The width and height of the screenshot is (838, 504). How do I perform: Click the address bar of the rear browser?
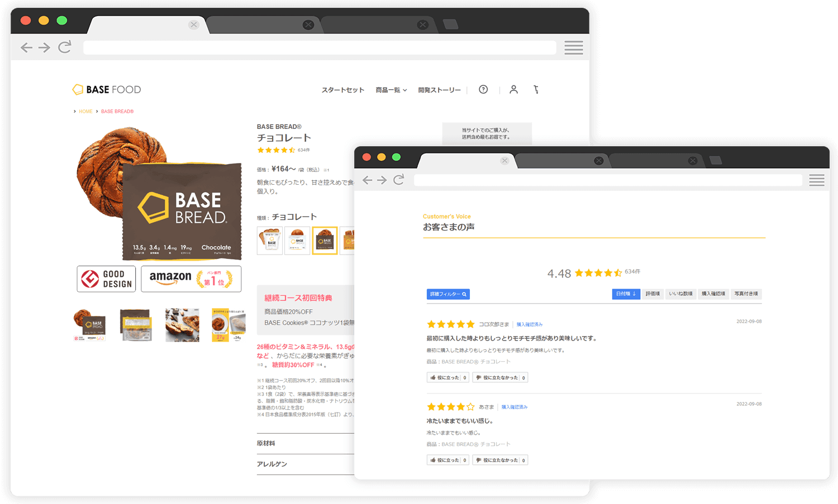click(x=320, y=47)
